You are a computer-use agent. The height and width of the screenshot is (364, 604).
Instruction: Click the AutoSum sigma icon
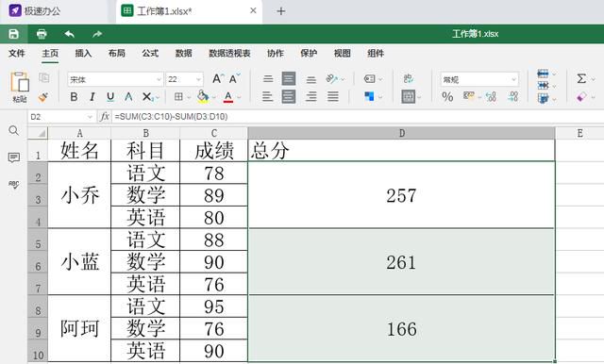tap(581, 79)
